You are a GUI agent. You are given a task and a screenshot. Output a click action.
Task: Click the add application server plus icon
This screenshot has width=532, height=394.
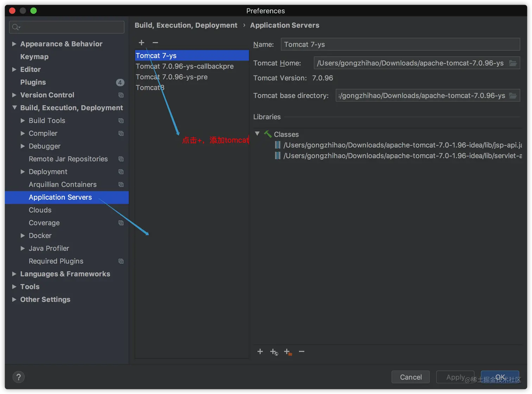141,43
